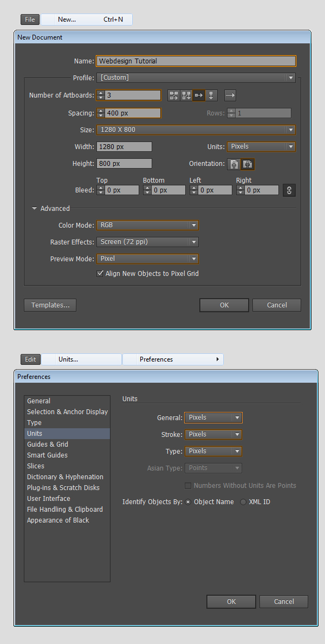Open the File menu
Image resolution: width=325 pixels, height=644 pixels.
30,20
